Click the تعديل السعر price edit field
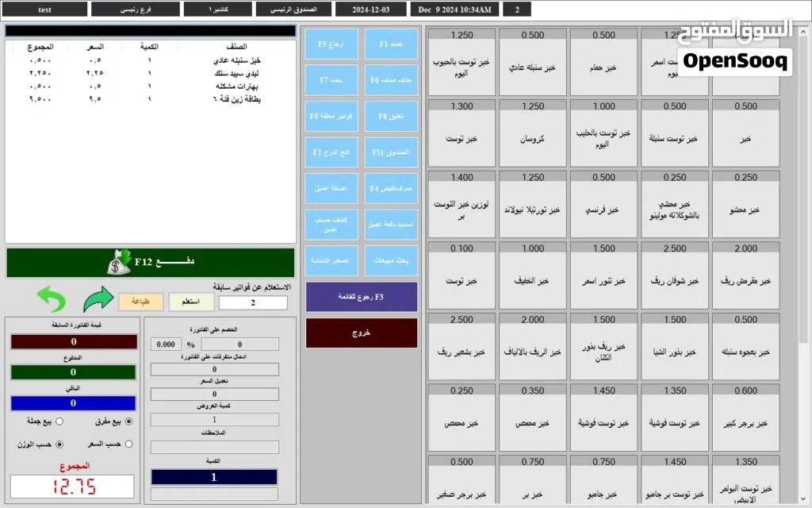Screen dimensions: 812x508 click(x=214, y=394)
